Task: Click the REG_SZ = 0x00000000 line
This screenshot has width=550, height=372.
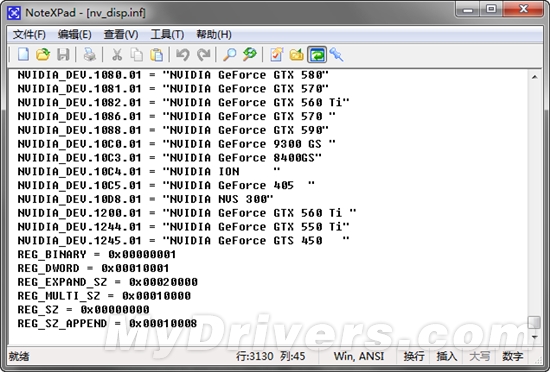Action: [83, 310]
